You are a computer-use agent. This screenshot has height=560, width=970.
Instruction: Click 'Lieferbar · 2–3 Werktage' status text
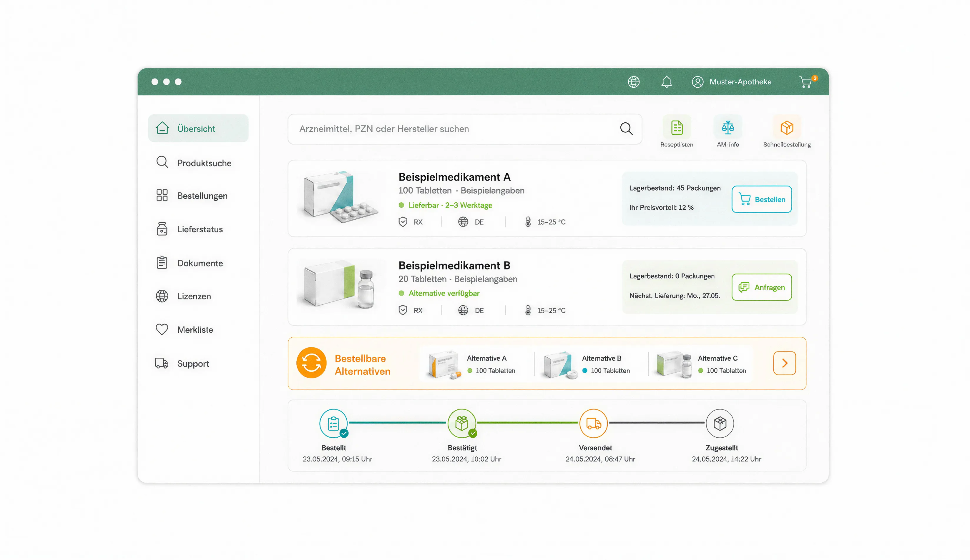450,205
